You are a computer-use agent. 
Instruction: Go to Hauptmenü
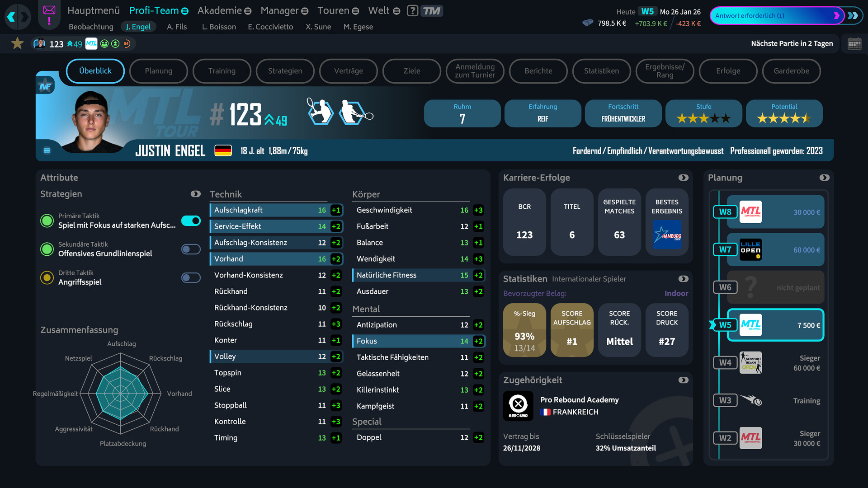click(x=94, y=10)
